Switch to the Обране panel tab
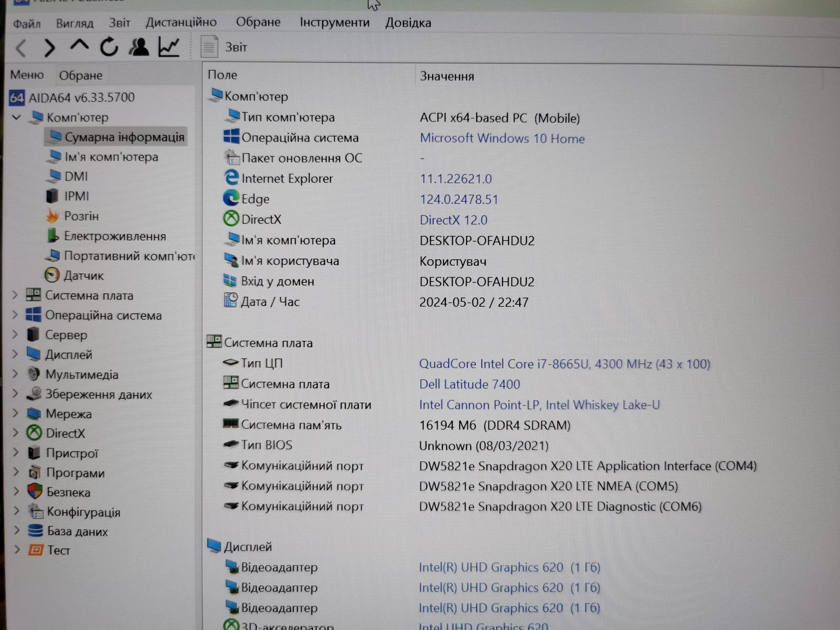 pyautogui.click(x=81, y=75)
